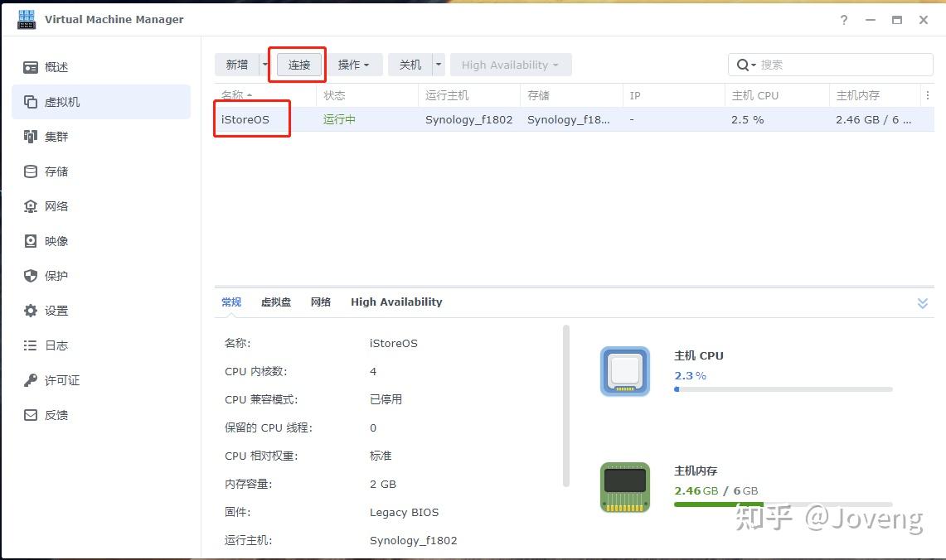Click the details panel vertical scrollbar
The image size is (946, 560).
point(566,406)
